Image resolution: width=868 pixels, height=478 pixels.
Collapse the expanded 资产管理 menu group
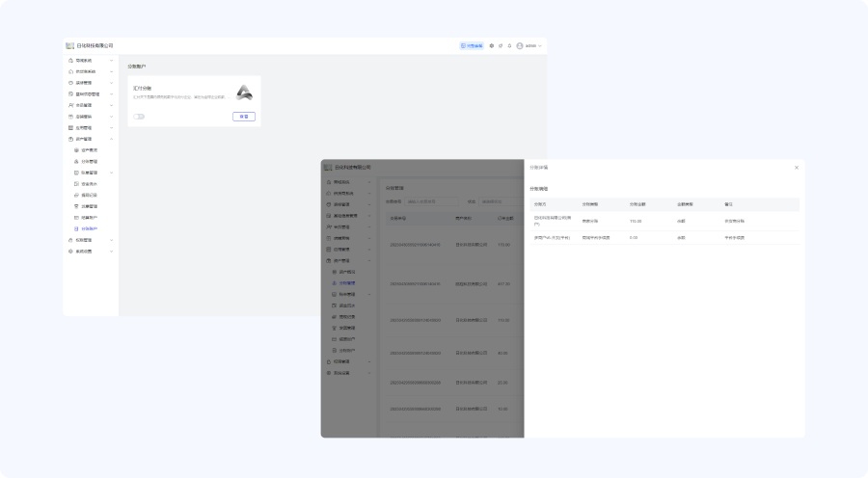click(111, 139)
